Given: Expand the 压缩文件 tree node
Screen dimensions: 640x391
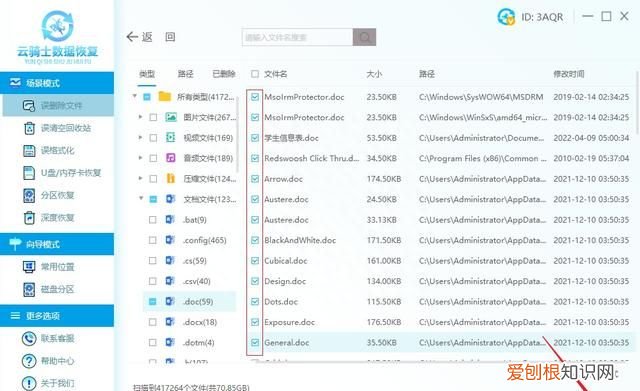Looking at the screenshot, I should [x=140, y=178].
